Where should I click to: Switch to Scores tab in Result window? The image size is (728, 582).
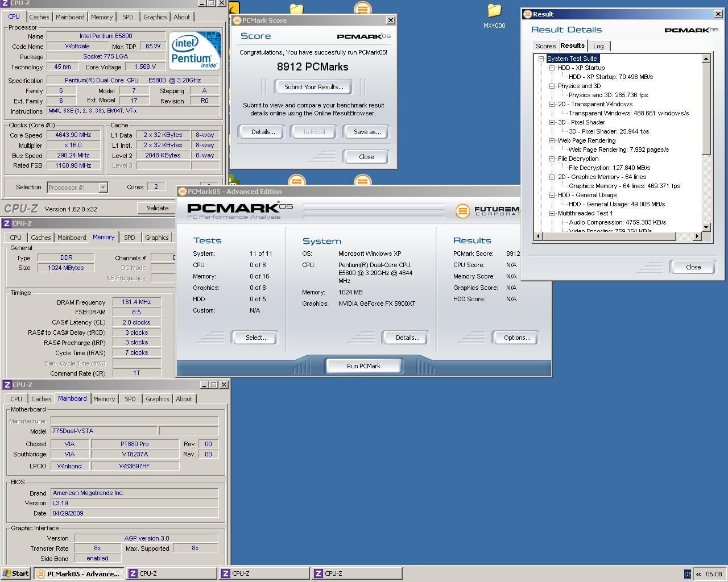545,46
